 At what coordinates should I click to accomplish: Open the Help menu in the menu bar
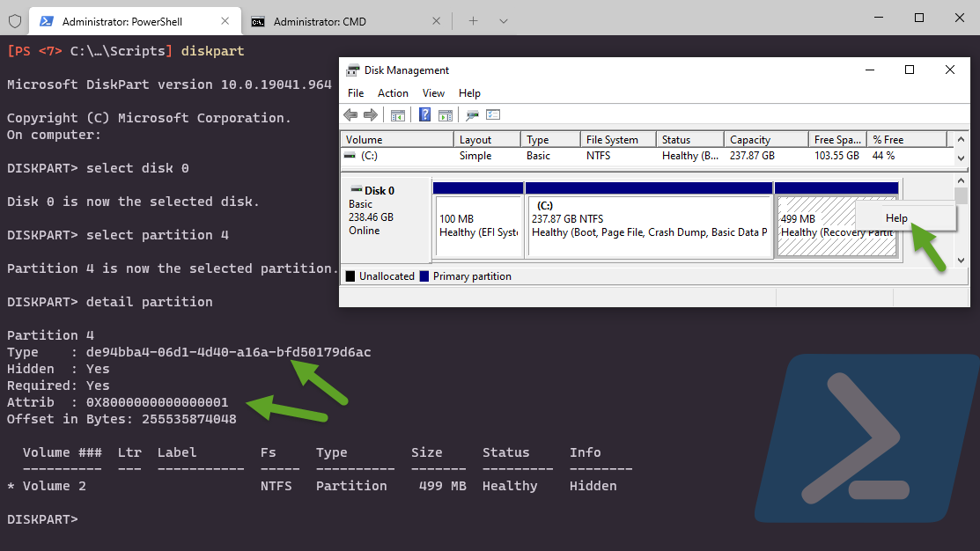[469, 93]
